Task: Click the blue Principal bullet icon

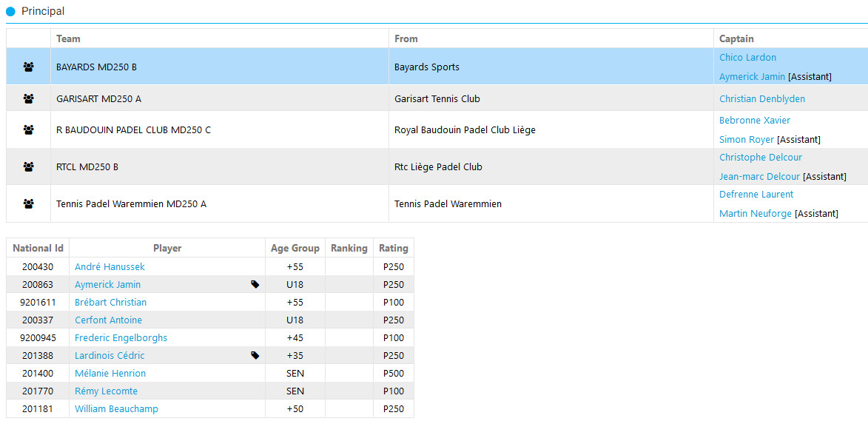Action: [10, 12]
